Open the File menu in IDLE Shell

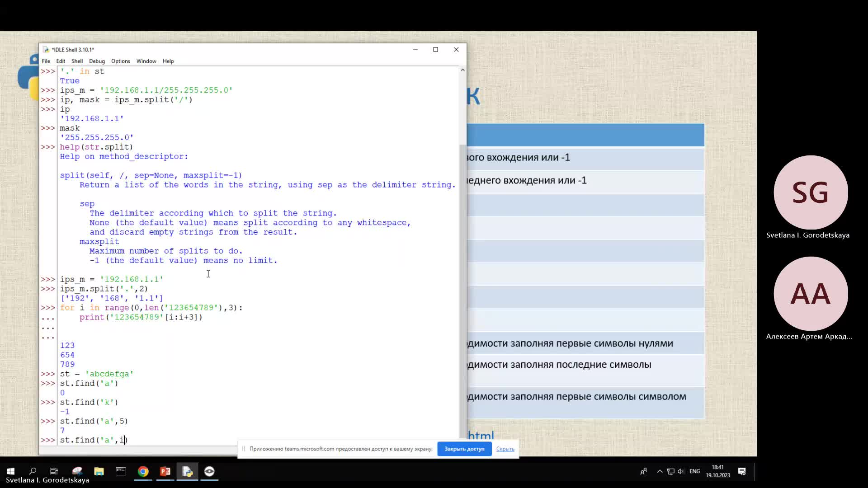pyautogui.click(x=46, y=61)
